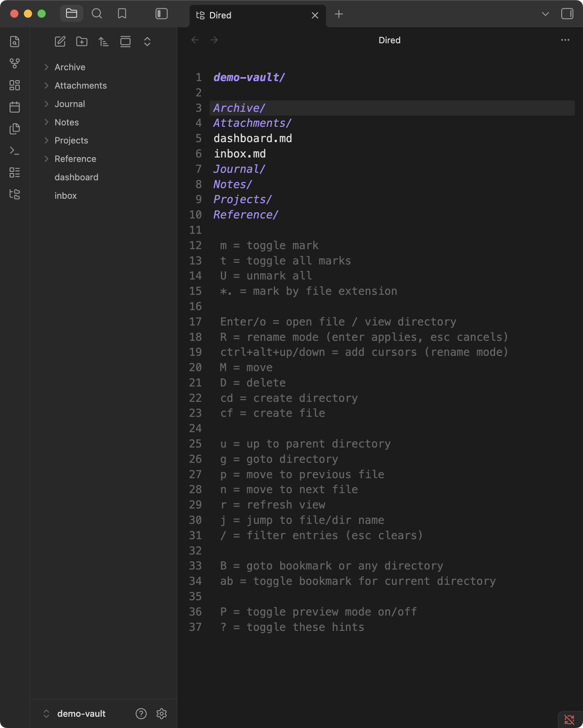The width and height of the screenshot is (583, 728).
Task: Select the Attachments/ directory entry
Action: [x=252, y=123]
